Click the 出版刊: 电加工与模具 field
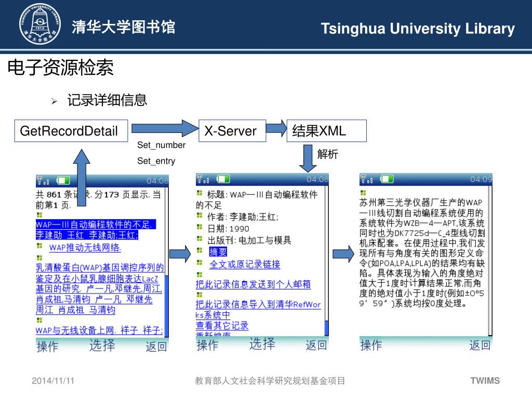Viewport: 532px width, 399px height. [249, 240]
